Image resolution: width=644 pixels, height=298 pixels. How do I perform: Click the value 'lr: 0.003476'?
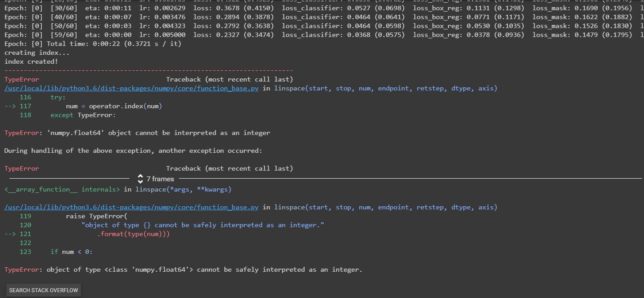point(162,17)
